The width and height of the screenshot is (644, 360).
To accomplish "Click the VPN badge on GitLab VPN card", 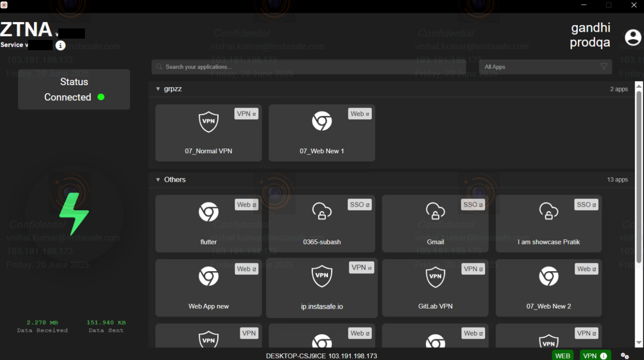I will (x=473, y=269).
